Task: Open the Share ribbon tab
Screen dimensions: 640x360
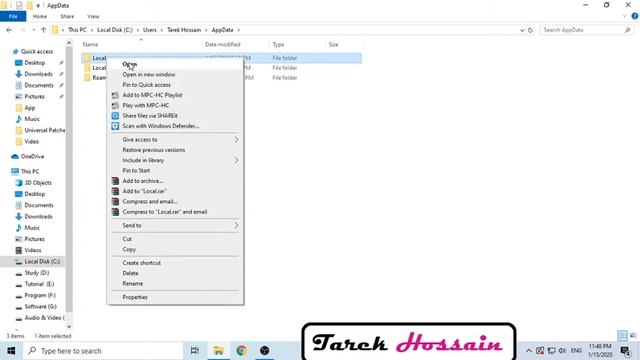Action: pyautogui.click(x=67, y=16)
